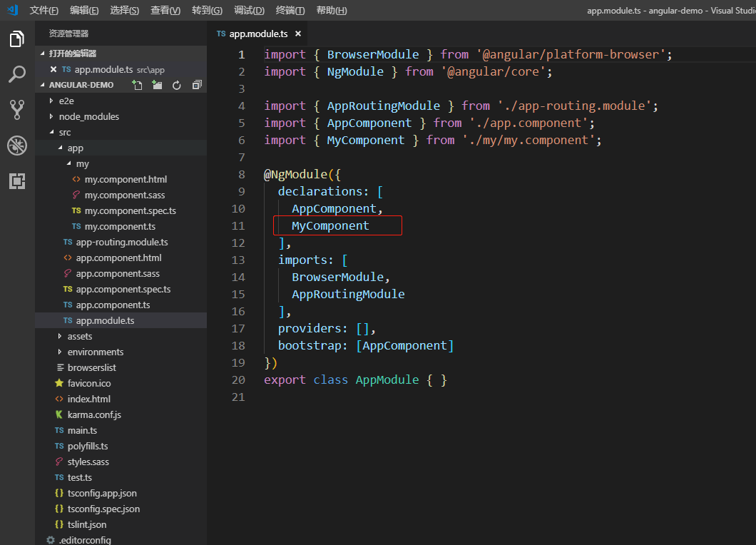Click the @NgModule decorator text
The width and height of the screenshot is (756, 545).
click(x=295, y=175)
